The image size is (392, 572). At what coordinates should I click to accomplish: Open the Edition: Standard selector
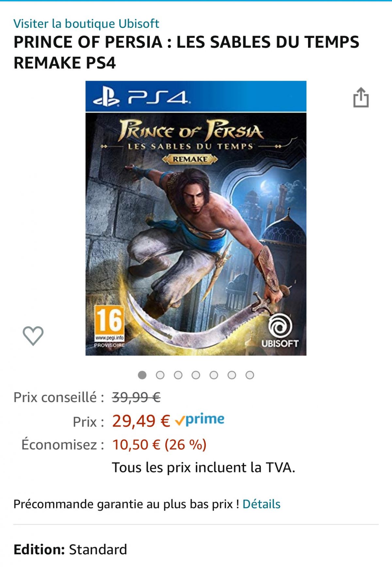[x=70, y=549]
